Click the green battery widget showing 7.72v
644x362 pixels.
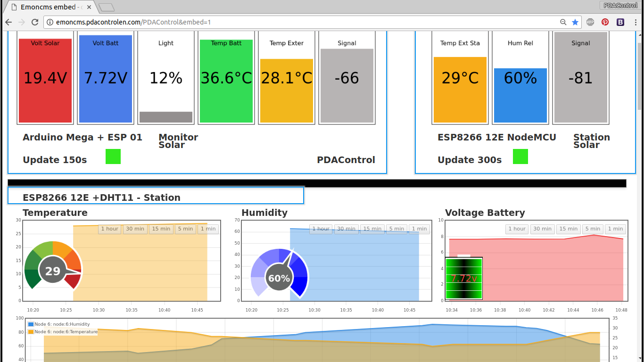click(464, 278)
